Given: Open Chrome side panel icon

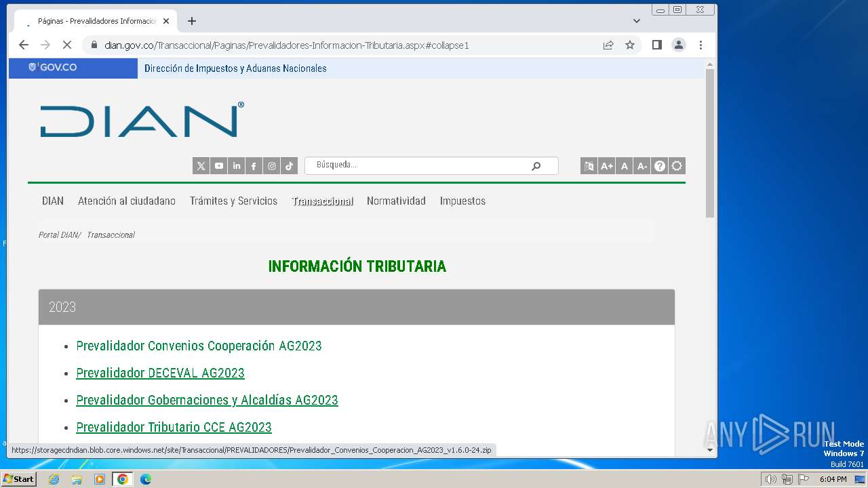Looking at the screenshot, I should pyautogui.click(x=656, y=45).
